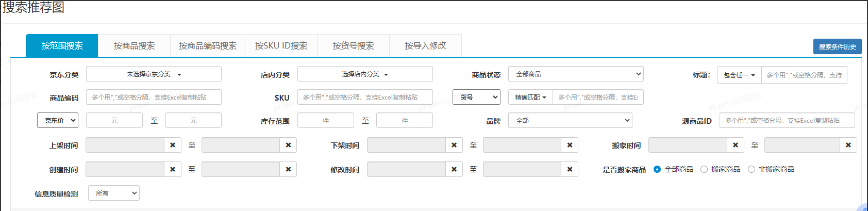Expand the 商品状态 dropdown
This screenshot has height=211, width=868.
(575, 74)
